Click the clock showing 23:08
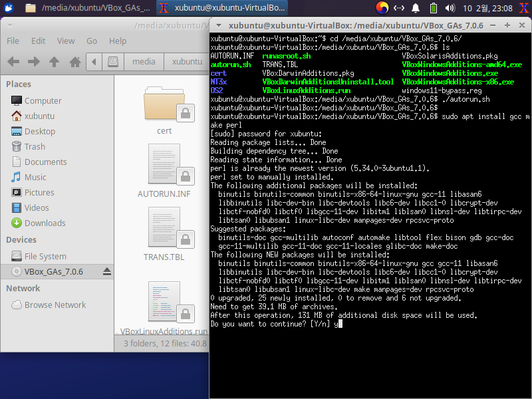Screen dimensions: 532x399 pos(487,8)
